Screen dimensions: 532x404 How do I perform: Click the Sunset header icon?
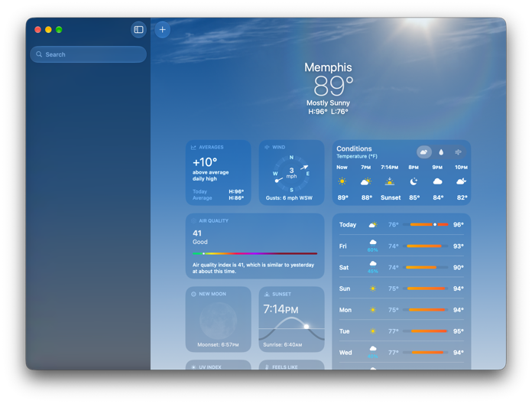267,294
